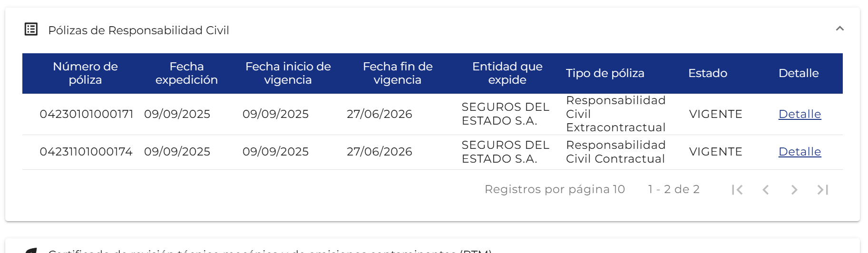Click the Entidad que expide column header
Viewport: 868px width, 253px height.
coord(507,73)
